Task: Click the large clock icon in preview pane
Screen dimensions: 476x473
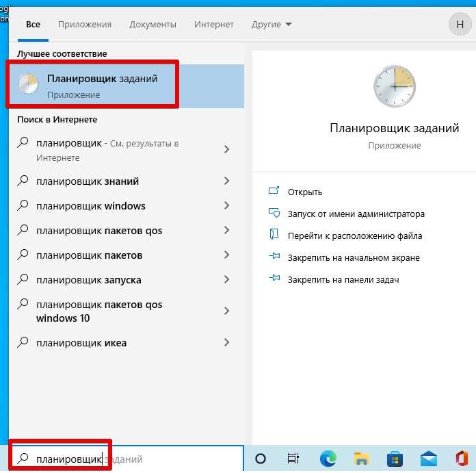Action: [395, 86]
